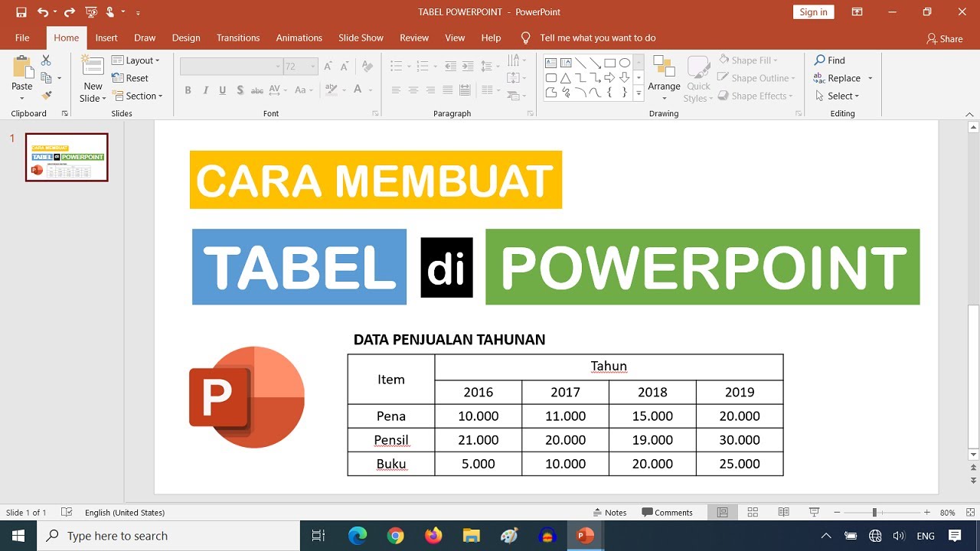
Task: Switch to the Design tab
Action: (x=186, y=37)
